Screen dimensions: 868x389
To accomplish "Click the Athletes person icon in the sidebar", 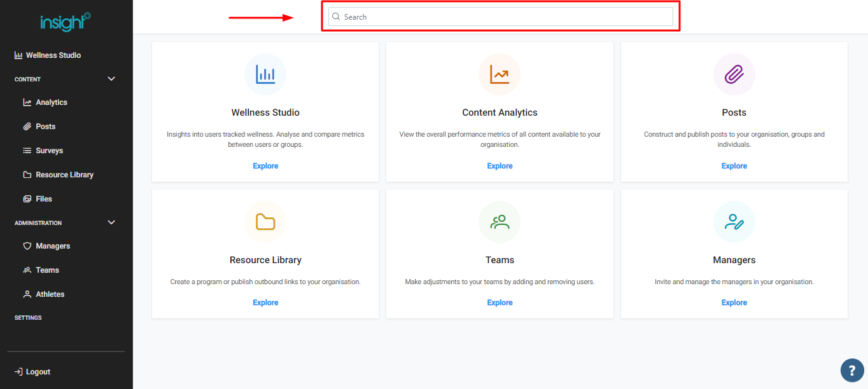I will (27, 294).
